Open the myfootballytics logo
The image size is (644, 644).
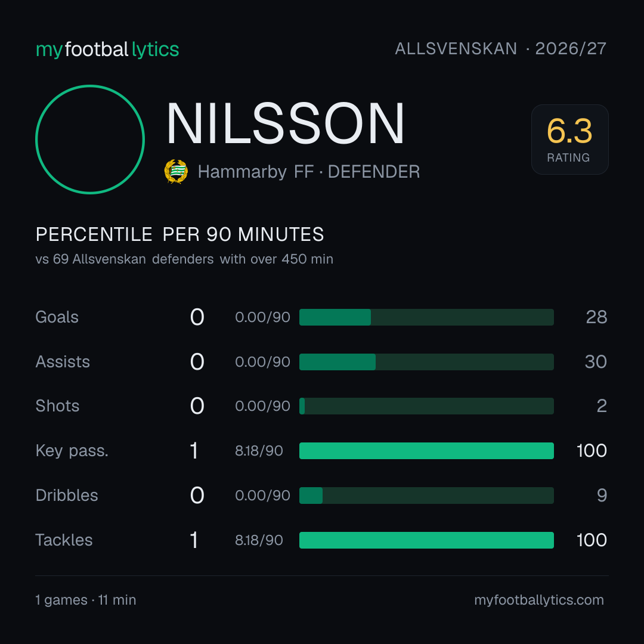tap(107, 49)
